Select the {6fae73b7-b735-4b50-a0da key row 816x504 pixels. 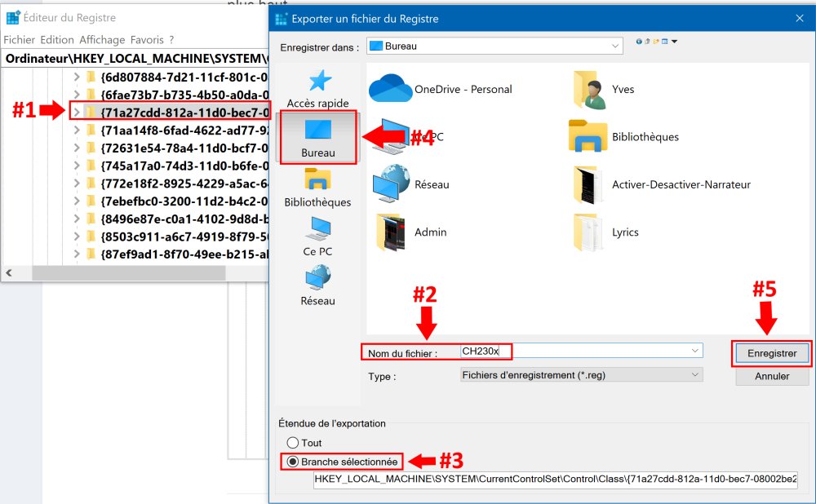coord(184,95)
